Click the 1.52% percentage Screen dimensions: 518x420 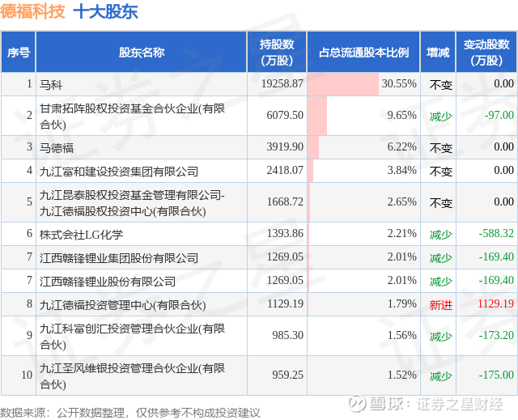(401, 375)
